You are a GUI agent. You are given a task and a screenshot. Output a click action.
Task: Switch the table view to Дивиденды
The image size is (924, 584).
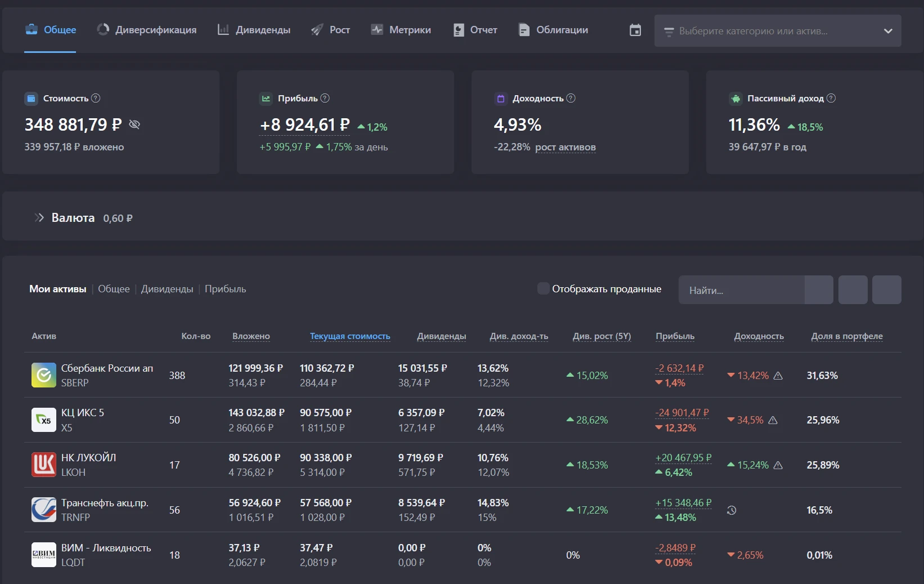click(167, 289)
